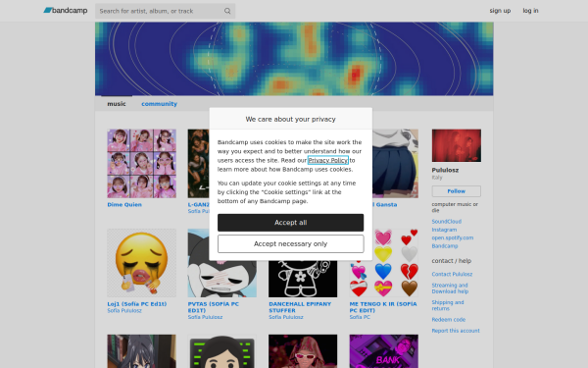Open the green-bars emoji face album cover

point(222,351)
